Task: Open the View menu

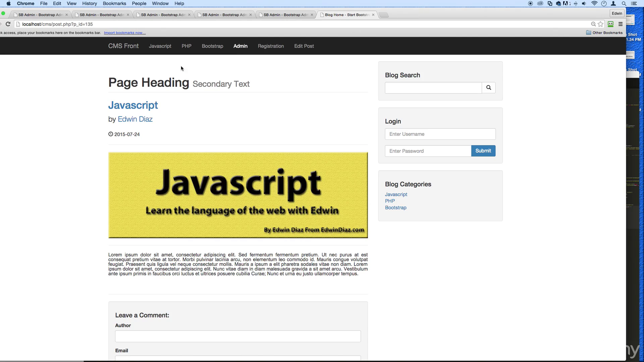Action: pyautogui.click(x=71, y=3)
